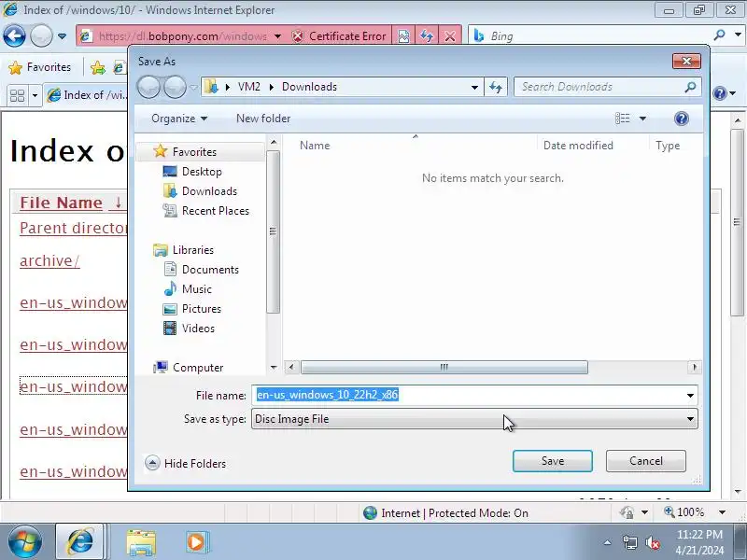The image size is (747, 560).
Task: Sort by Name column header
Action: [315, 146]
